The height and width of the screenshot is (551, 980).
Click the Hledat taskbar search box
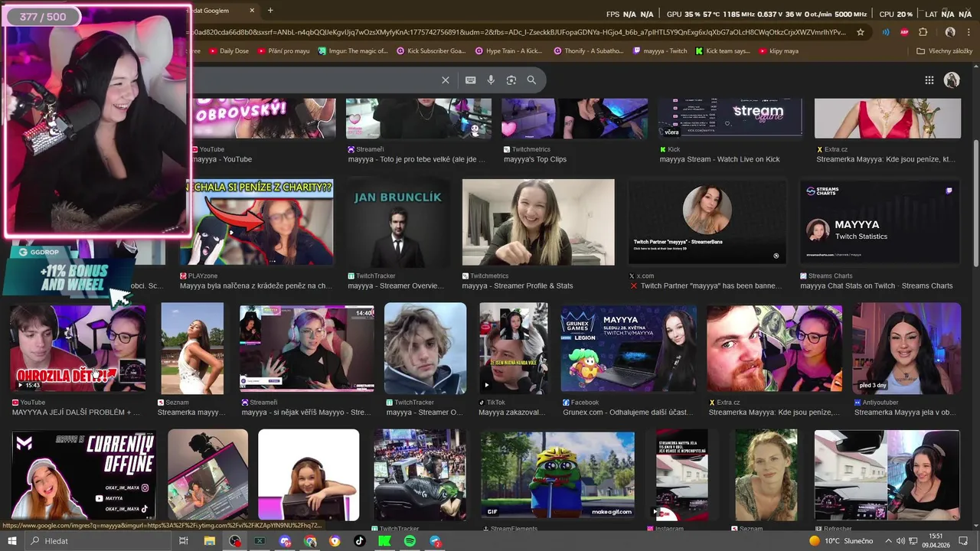[x=98, y=541]
